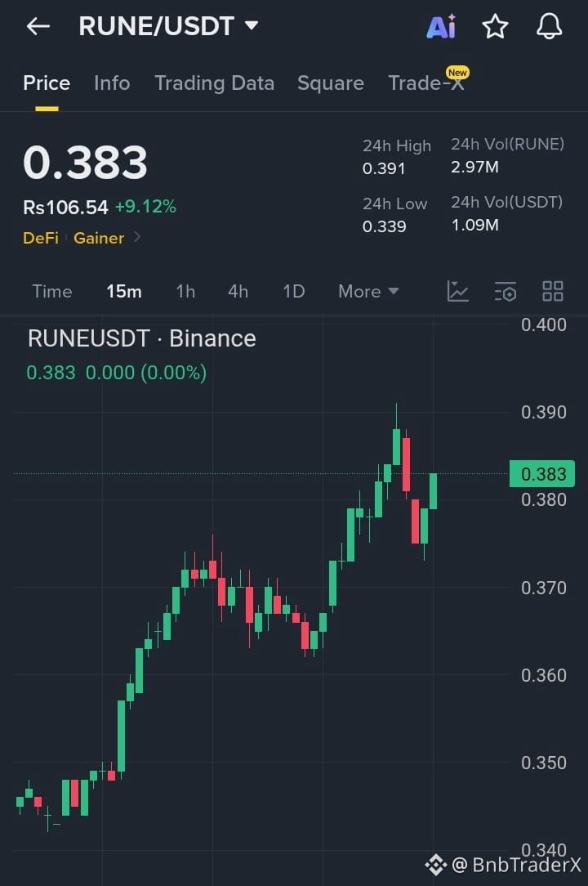The image size is (588, 886).
Task: Go to the Square tab
Action: [x=331, y=83]
